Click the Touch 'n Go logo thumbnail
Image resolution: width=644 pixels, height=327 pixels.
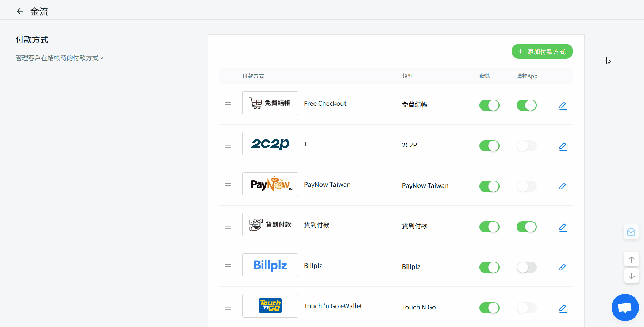coord(270,306)
